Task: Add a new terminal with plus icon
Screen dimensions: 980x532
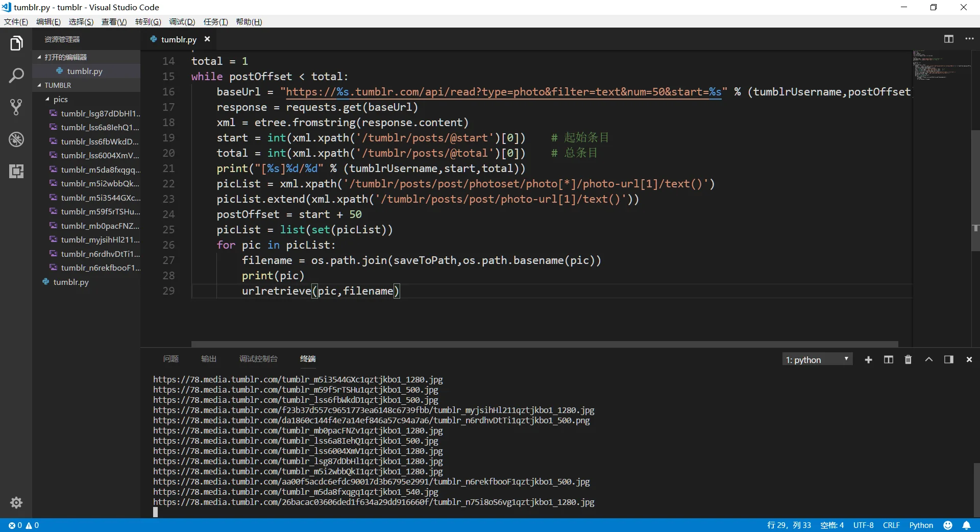Action: pyautogui.click(x=868, y=359)
